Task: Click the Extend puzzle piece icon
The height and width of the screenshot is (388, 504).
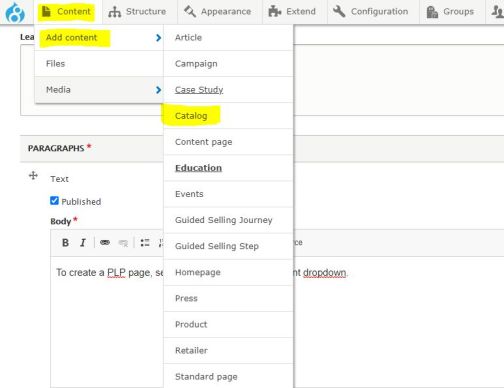Action: coord(275,12)
